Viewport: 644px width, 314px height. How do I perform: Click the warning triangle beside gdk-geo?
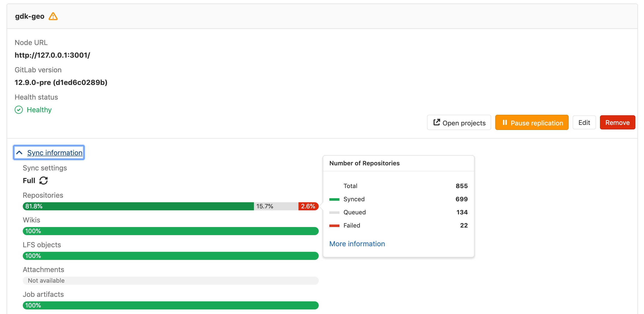(53, 16)
